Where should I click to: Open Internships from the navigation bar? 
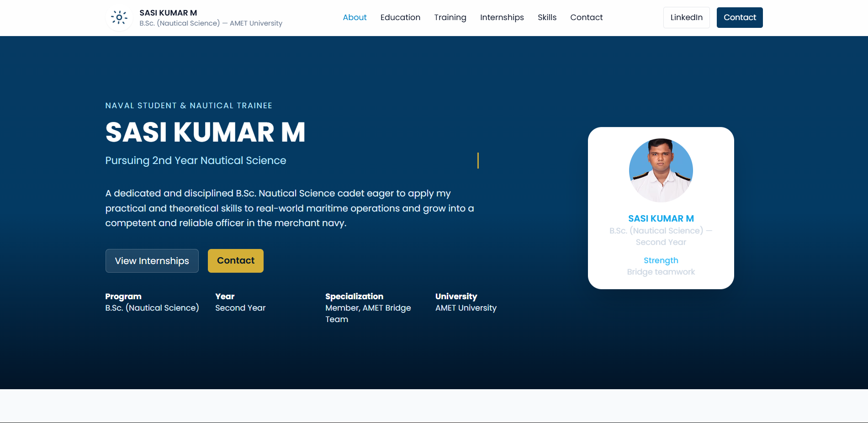502,17
